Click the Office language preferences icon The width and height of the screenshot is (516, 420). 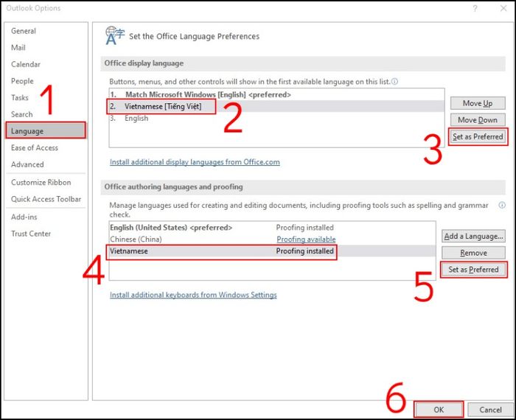pyautogui.click(x=115, y=35)
